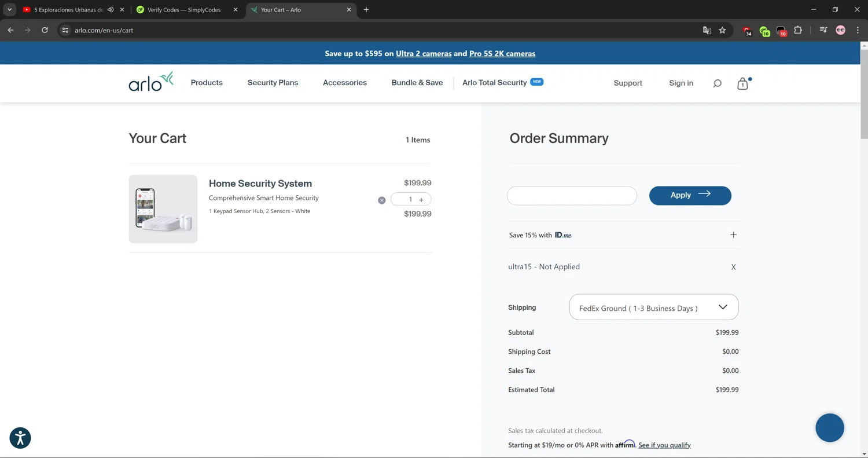Click the site information icon in address bar
The width and height of the screenshot is (868, 458).
point(65,30)
